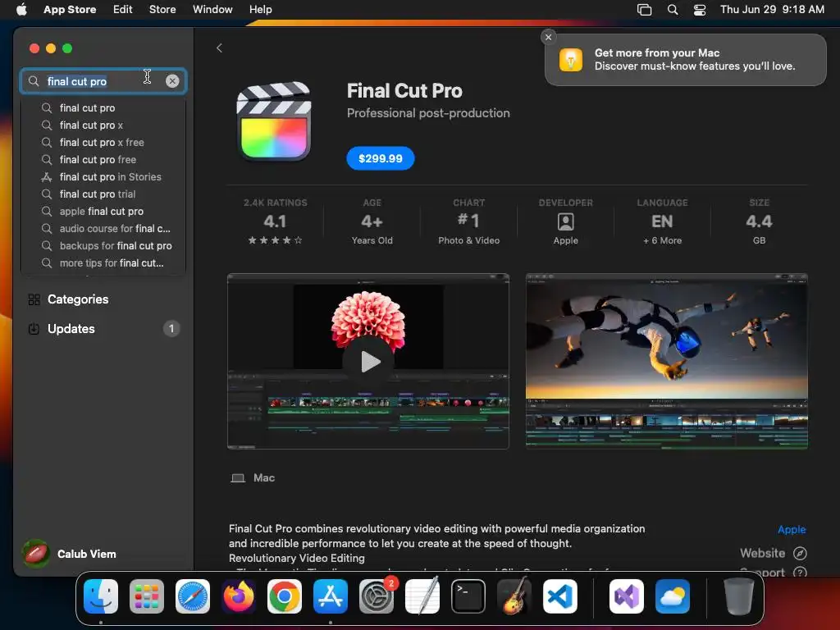Open the cloud weather app in dock

pyautogui.click(x=673, y=596)
